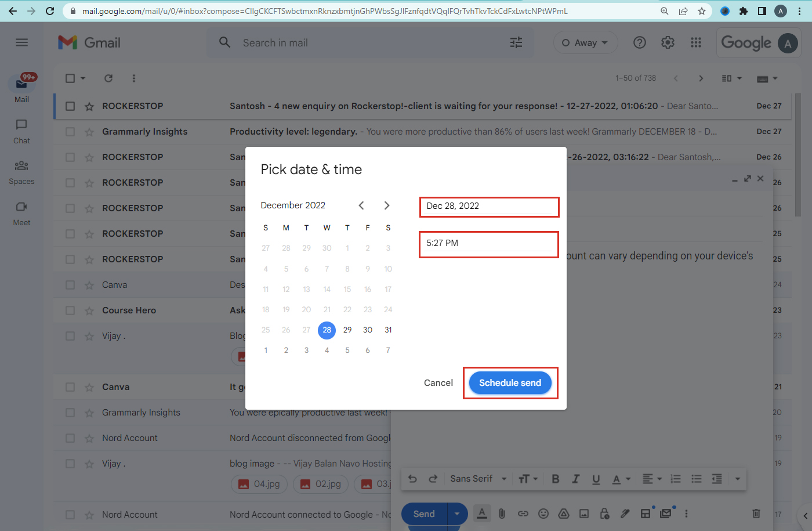The width and height of the screenshot is (812, 531).
Task: Expand more formatting options in compose toolbar
Action: pyautogui.click(x=738, y=479)
